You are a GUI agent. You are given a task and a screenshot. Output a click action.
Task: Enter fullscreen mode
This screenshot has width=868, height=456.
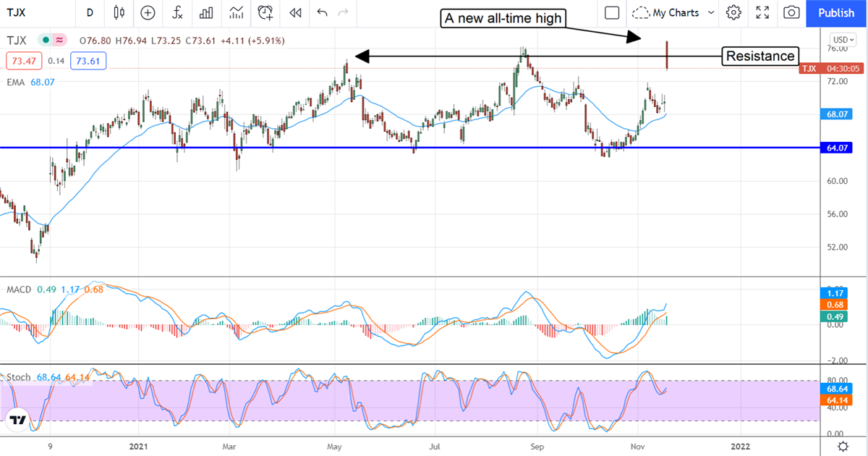(x=762, y=12)
